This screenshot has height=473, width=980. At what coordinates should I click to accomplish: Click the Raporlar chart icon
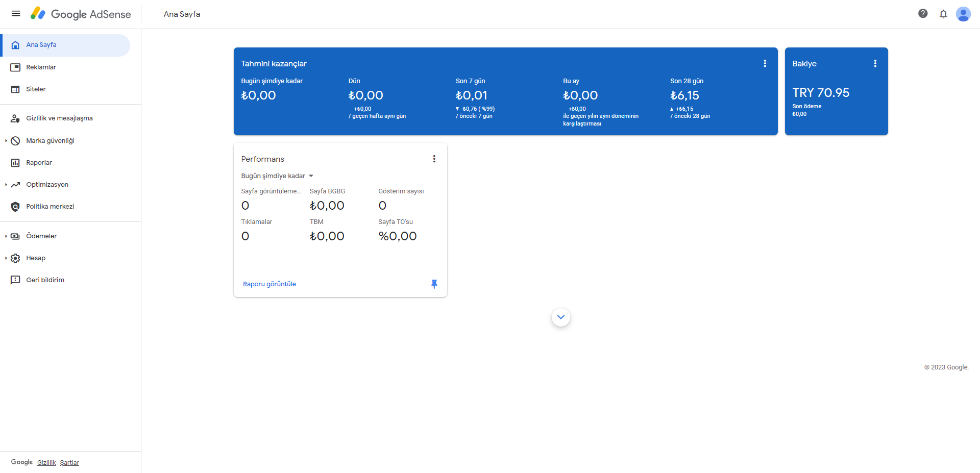[15, 163]
